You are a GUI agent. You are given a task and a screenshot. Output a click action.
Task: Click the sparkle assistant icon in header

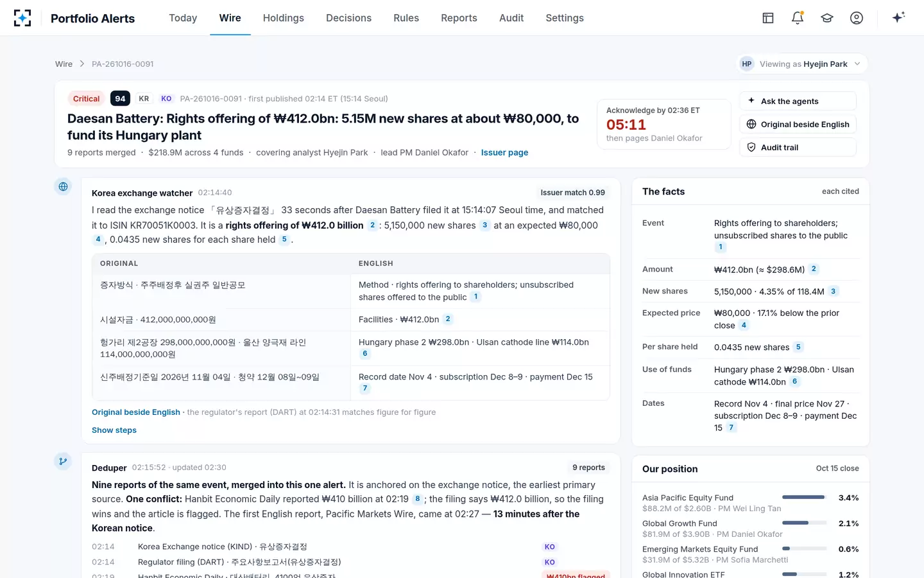(898, 17)
